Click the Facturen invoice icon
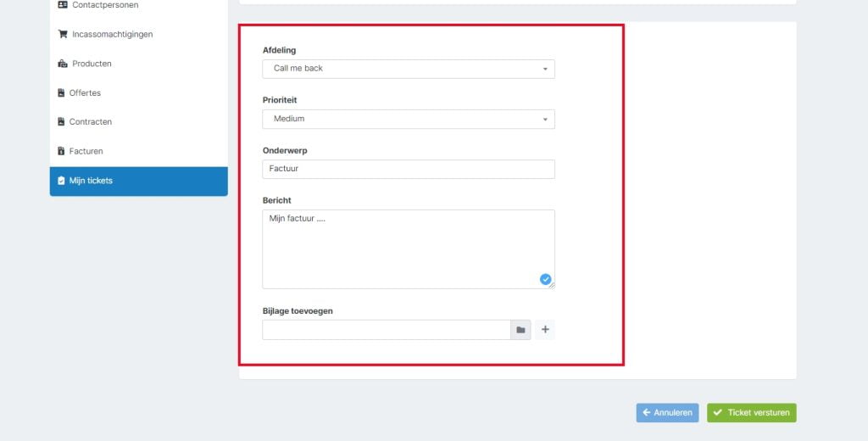This screenshot has width=868, height=441. click(x=61, y=151)
